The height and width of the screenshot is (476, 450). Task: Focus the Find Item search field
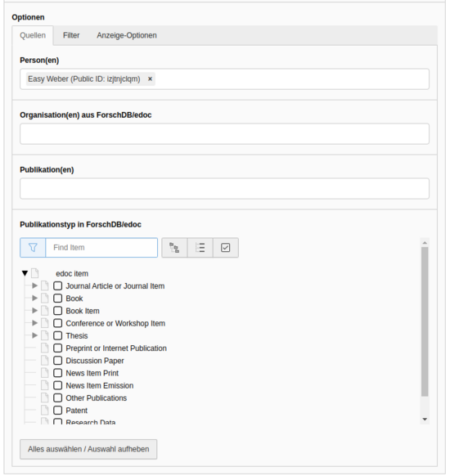click(x=101, y=248)
